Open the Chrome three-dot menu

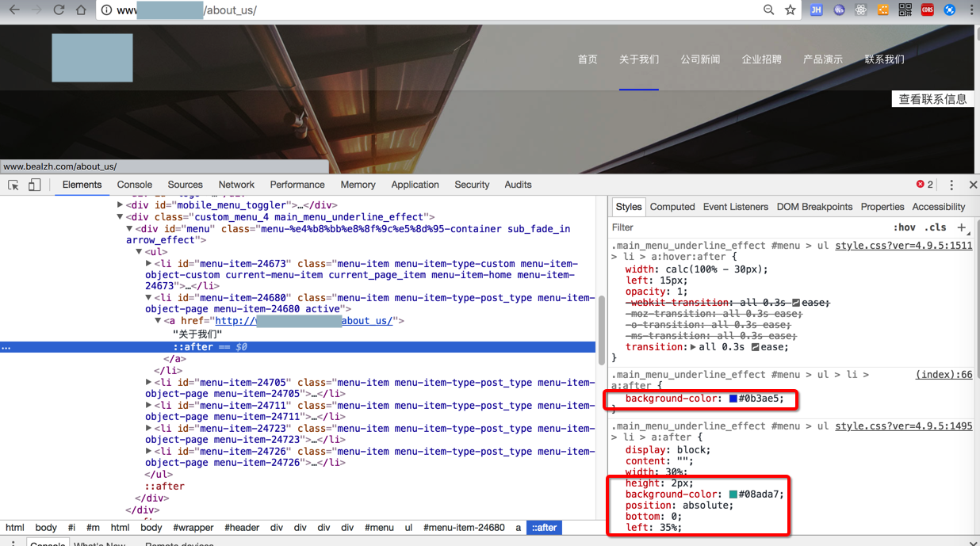[x=971, y=10]
